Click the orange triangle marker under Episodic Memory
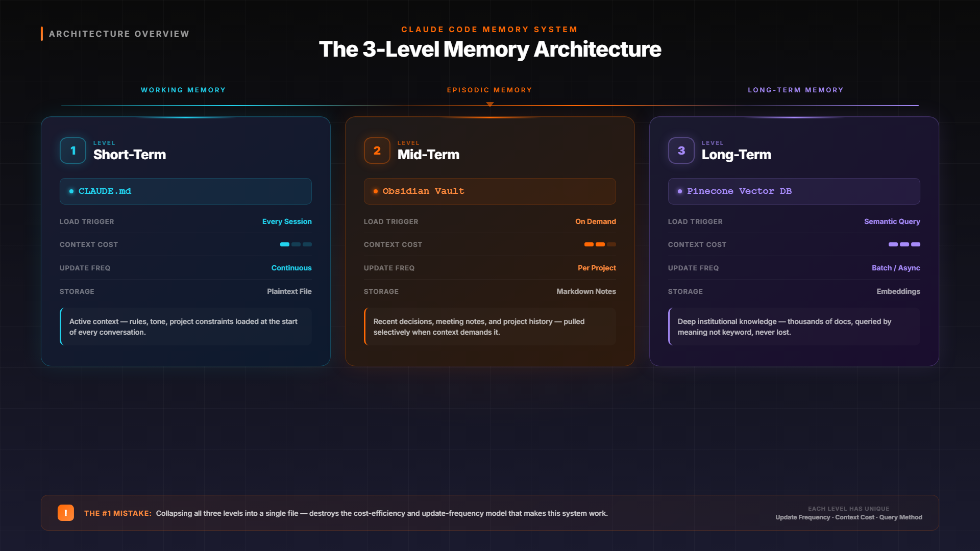 (x=490, y=104)
